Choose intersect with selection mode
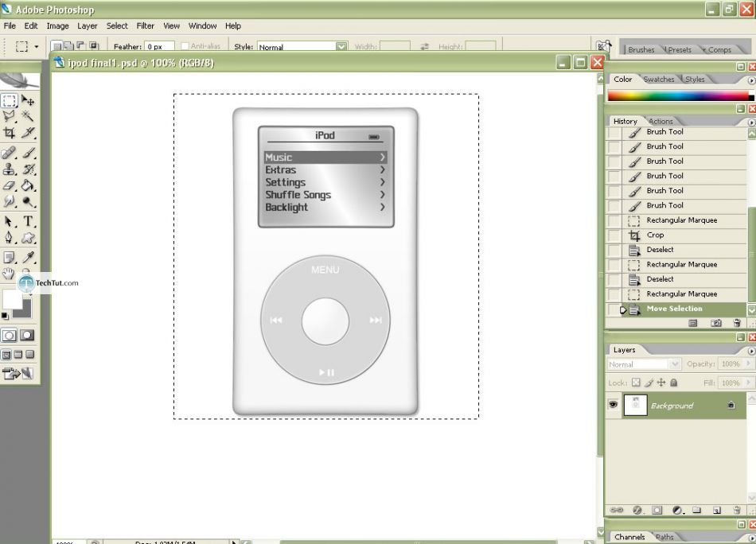The width and height of the screenshot is (756, 544). click(94, 46)
